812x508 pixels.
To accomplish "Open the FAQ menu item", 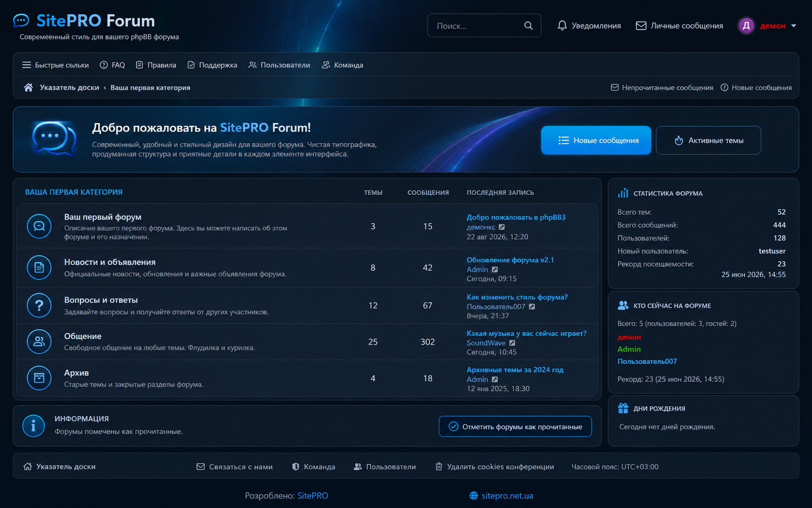I will point(112,65).
